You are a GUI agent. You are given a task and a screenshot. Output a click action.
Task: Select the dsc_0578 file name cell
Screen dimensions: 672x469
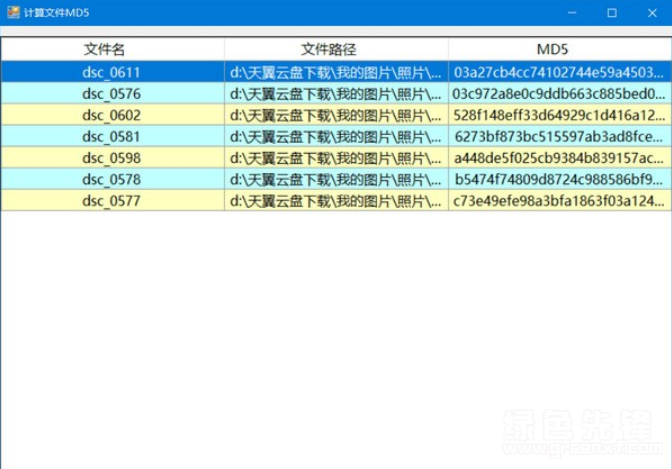coord(113,179)
